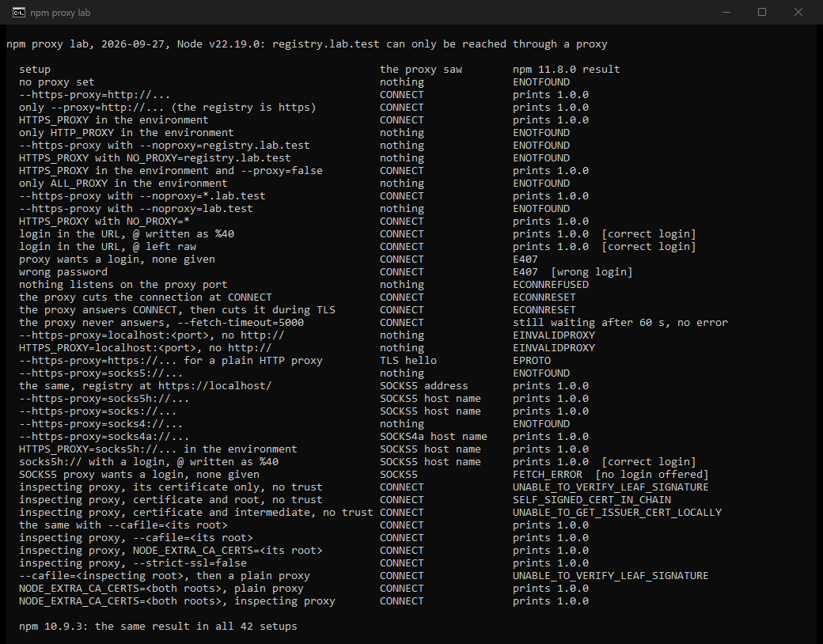This screenshot has height=644, width=823.
Task: Click the 'SOCKS4a host name' value
Action: point(433,436)
